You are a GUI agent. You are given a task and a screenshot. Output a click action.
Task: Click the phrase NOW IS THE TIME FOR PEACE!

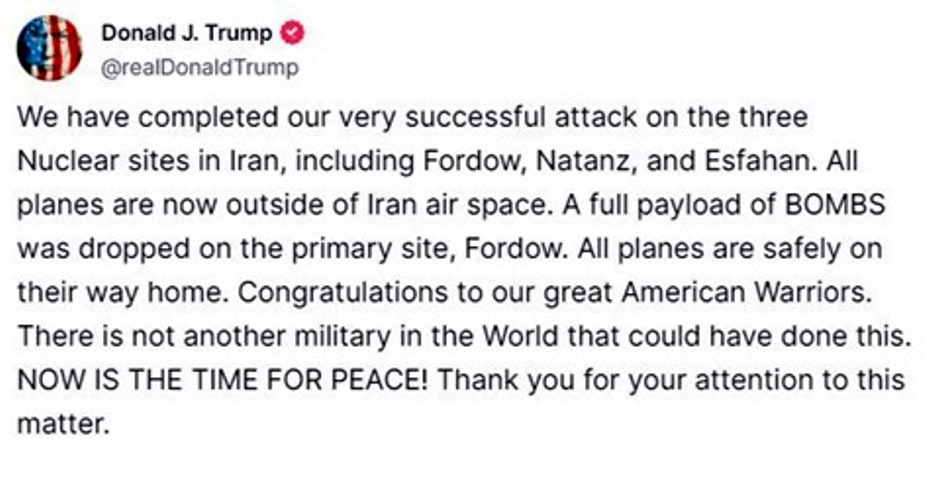(224, 381)
